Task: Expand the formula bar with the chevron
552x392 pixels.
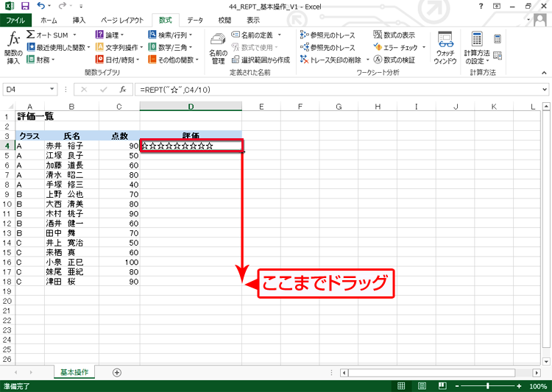Action: click(x=545, y=90)
